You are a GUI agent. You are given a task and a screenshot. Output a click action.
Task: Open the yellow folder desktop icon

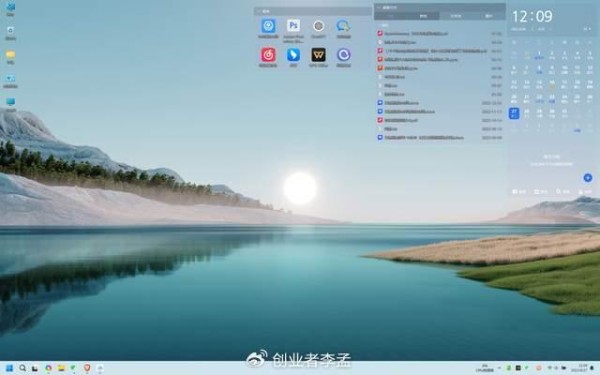click(10, 55)
